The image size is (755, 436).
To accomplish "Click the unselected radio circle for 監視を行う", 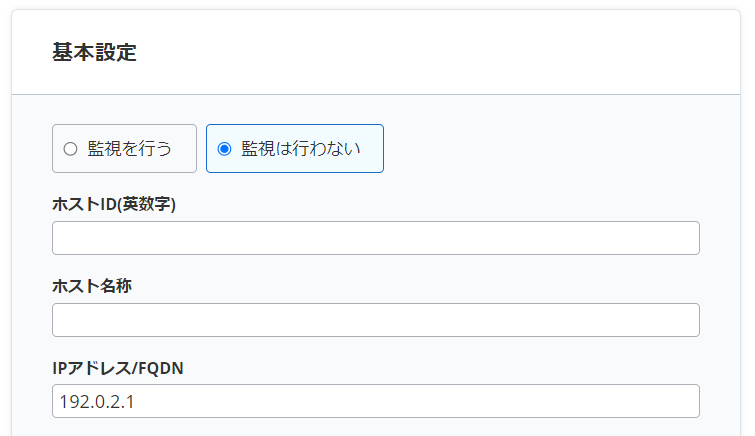I will pyautogui.click(x=70, y=149).
